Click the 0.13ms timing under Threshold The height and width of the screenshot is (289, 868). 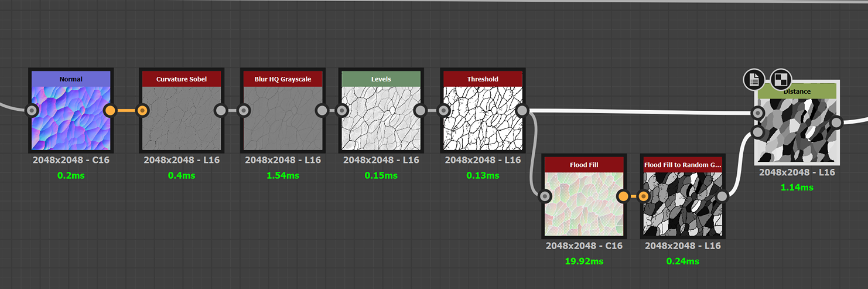[x=483, y=175]
